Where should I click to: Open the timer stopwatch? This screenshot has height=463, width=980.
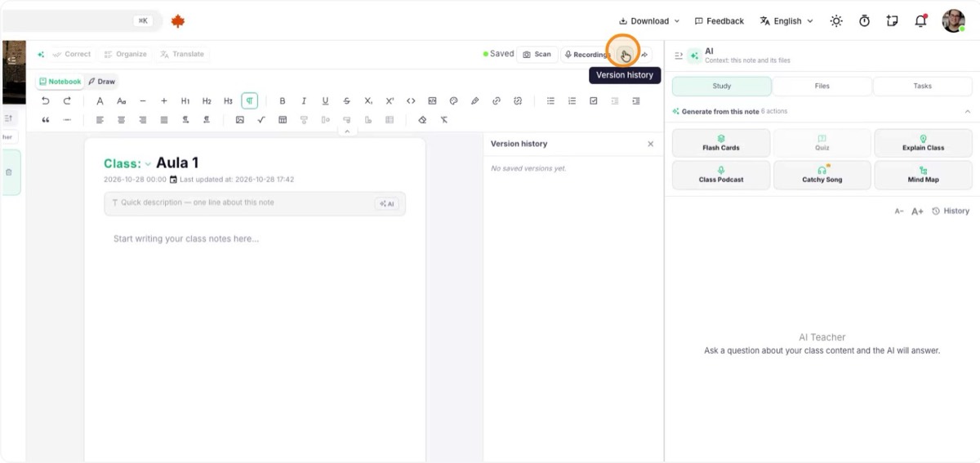tap(864, 21)
